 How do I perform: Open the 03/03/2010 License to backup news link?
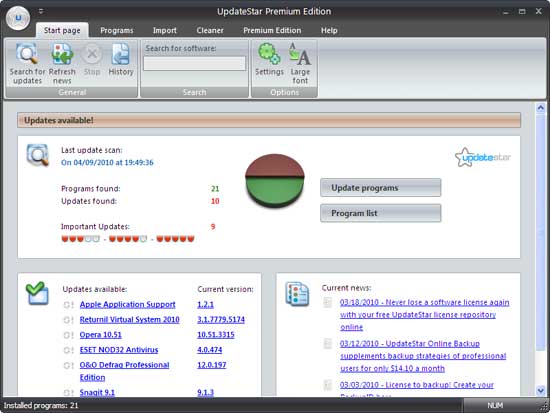[x=417, y=389]
